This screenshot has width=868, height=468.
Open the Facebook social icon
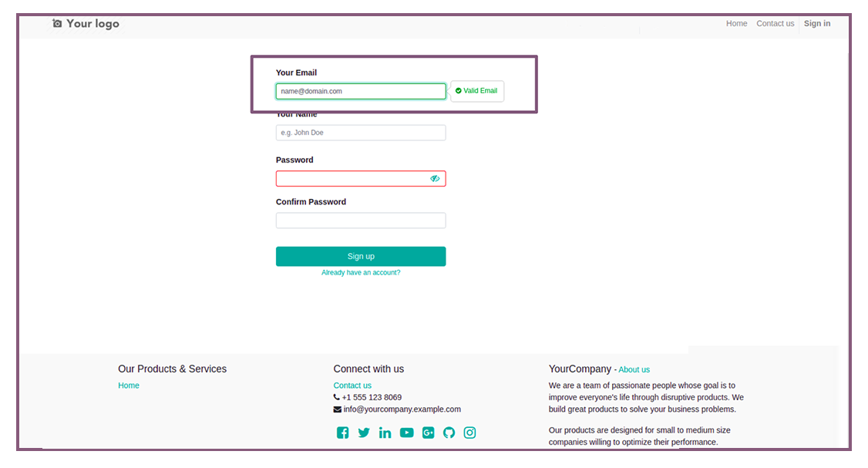343,433
